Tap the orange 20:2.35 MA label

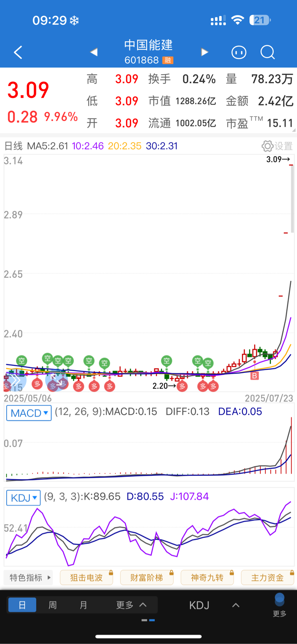tap(125, 146)
